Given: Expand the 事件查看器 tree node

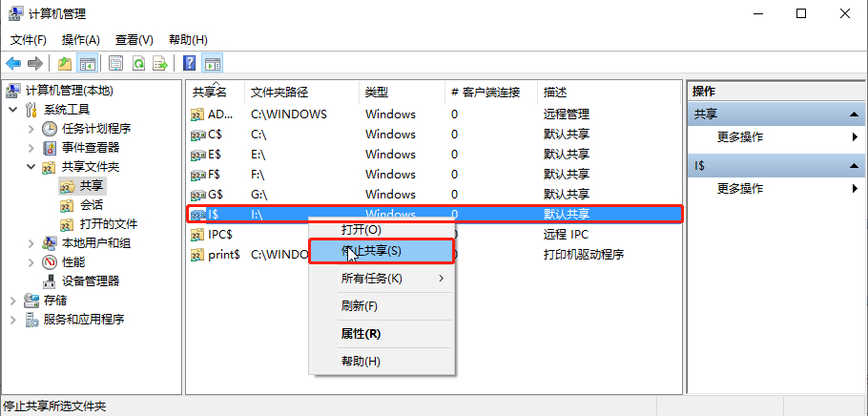Looking at the screenshot, I should pos(31,148).
